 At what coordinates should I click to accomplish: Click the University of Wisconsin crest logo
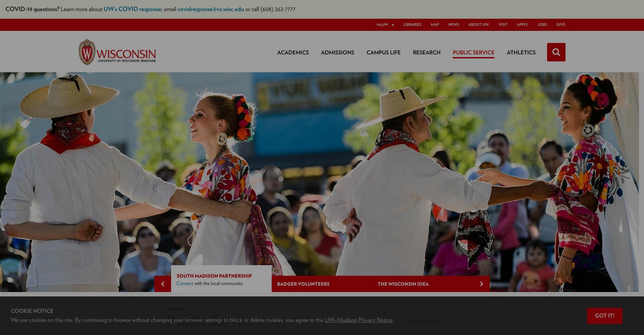[87, 52]
